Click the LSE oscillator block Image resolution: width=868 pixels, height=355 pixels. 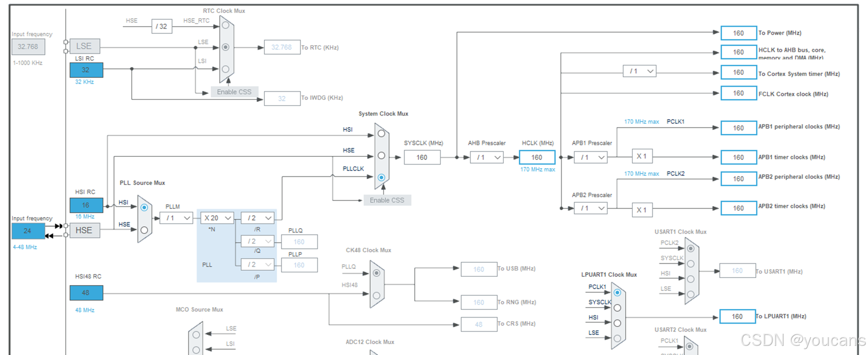point(85,46)
